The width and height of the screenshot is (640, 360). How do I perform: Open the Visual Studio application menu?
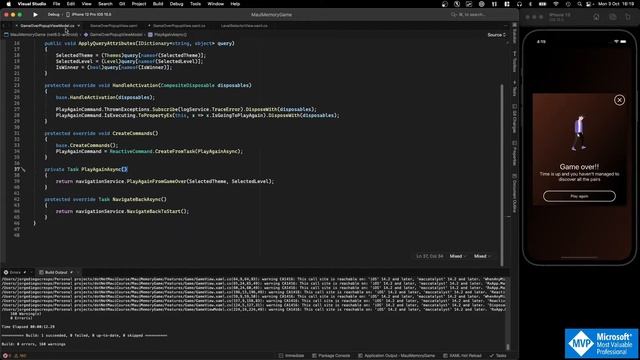click(32, 4)
